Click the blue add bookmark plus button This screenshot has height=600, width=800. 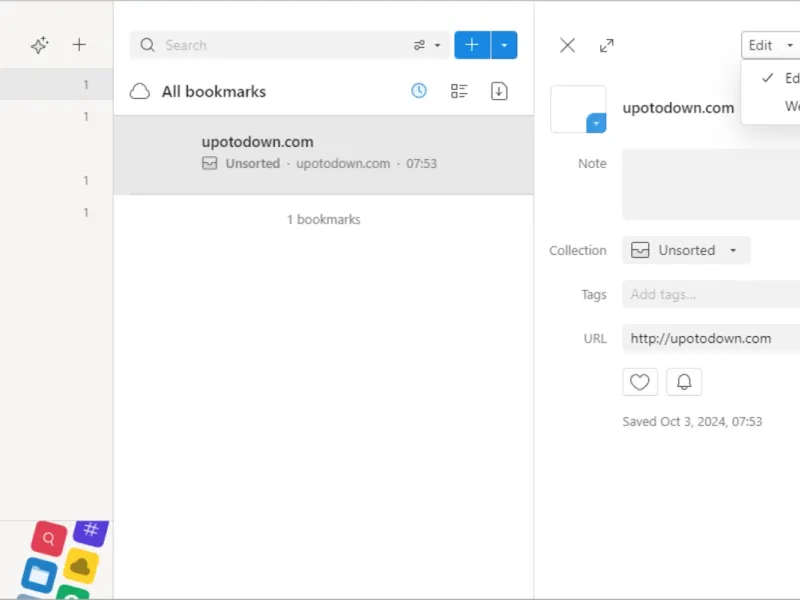tap(472, 45)
